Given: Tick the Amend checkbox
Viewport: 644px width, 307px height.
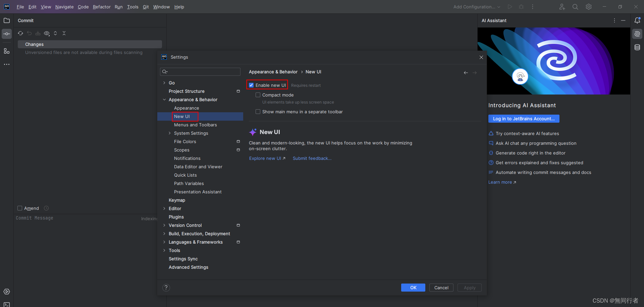Looking at the screenshot, I should pyautogui.click(x=20, y=208).
